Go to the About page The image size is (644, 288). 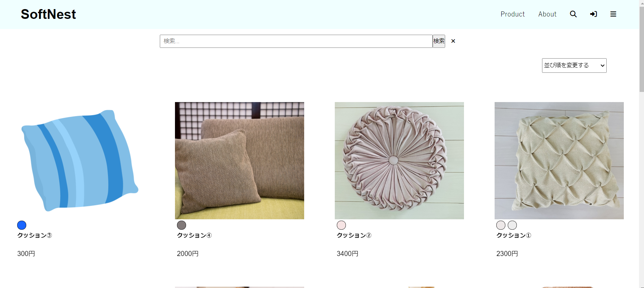tap(547, 14)
